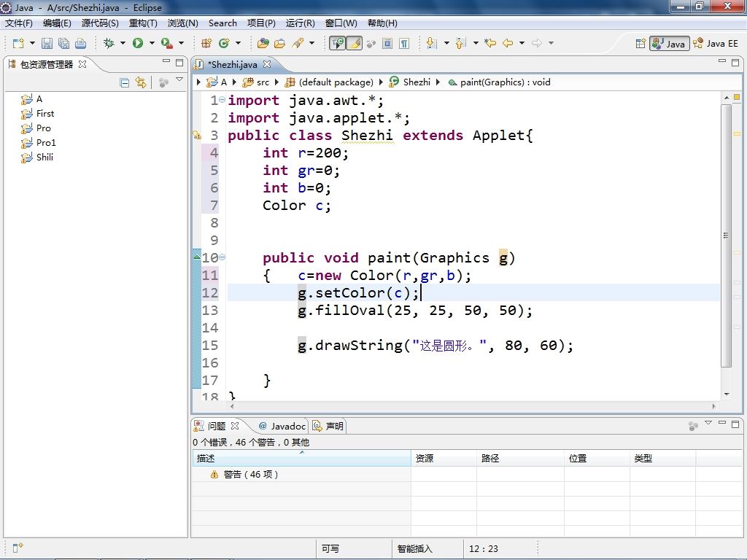747x560 pixels.
Task: Click the Print icon in toolbar
Action: click(x=80, y=44)
